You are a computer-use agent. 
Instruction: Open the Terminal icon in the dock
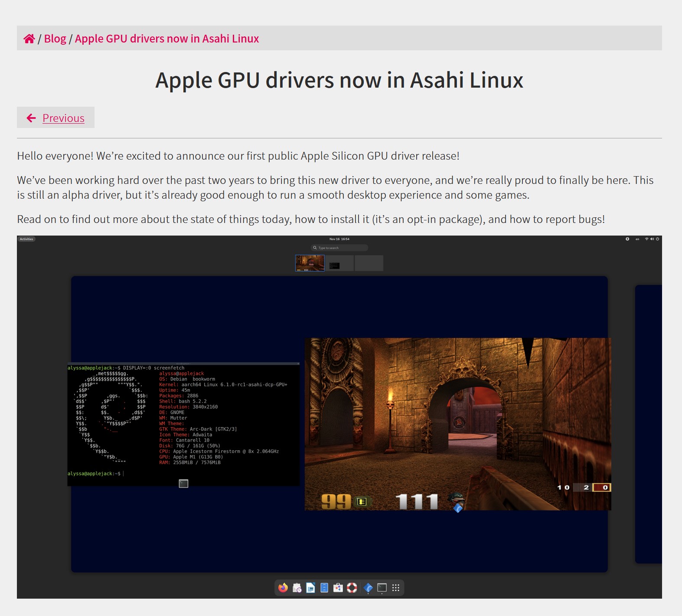point(382,588)
